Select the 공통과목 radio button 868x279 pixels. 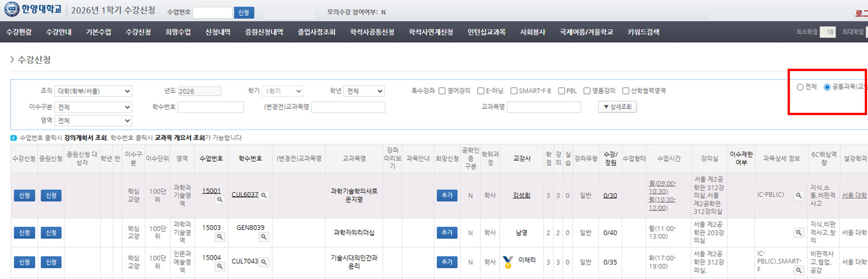coord(827,87)
